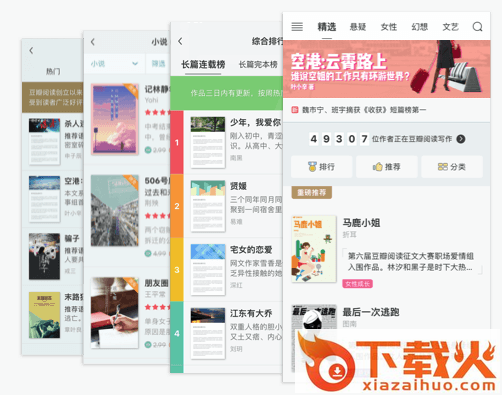Click the arrow beside the 49307 authors count

tap(461, 139)
